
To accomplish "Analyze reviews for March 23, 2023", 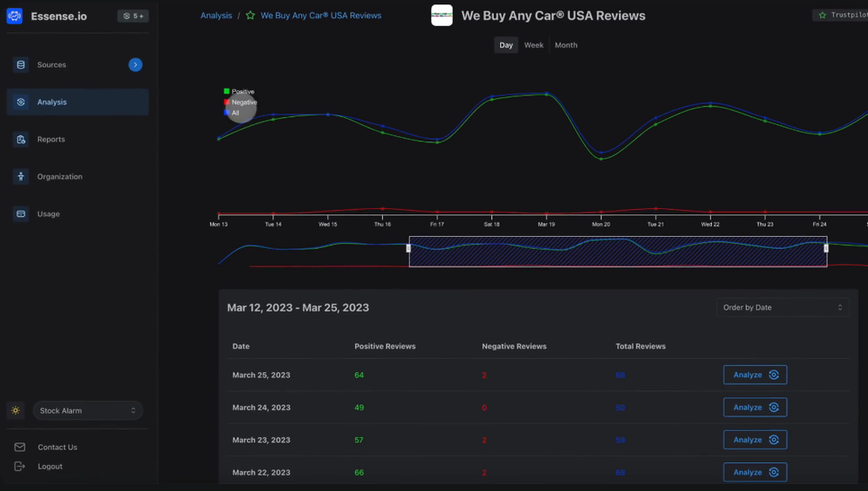I will [x=755, y=440].
